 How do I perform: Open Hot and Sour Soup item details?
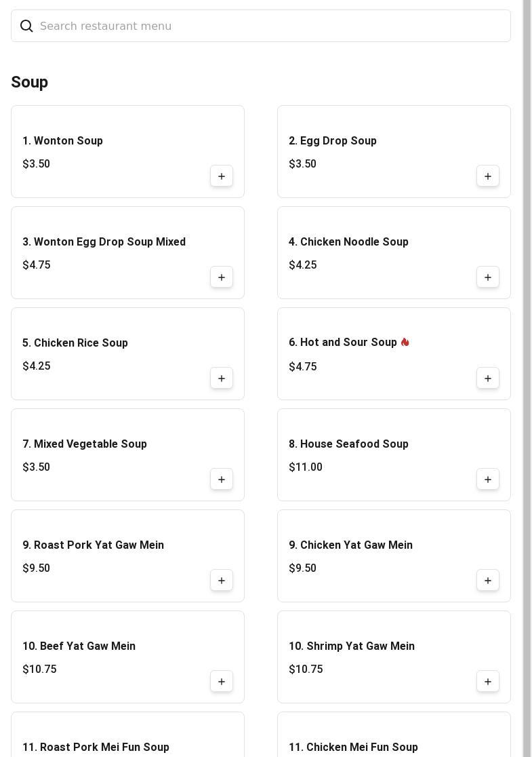(x=343, y=343)
